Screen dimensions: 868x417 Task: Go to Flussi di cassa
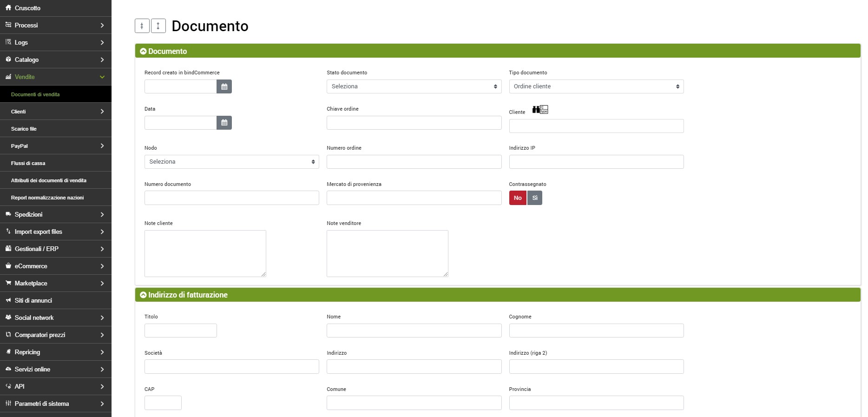pyautogui.click(x=28, y=163)
